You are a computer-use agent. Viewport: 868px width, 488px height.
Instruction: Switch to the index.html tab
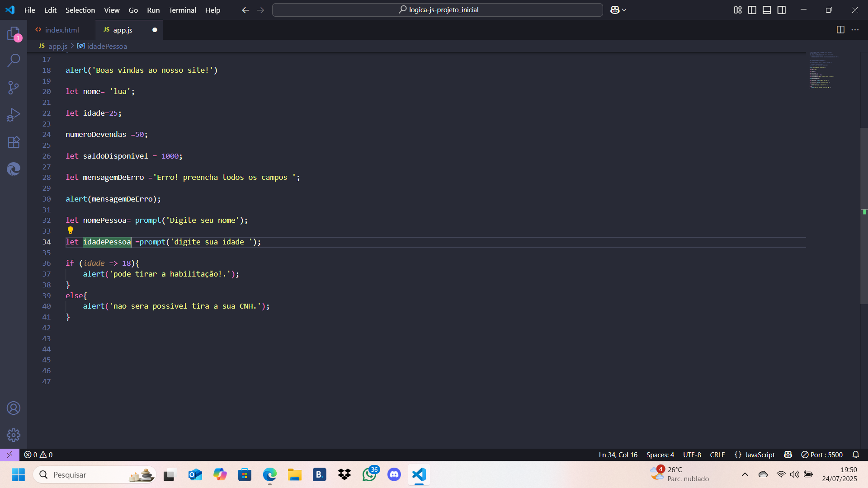[61, 30]
